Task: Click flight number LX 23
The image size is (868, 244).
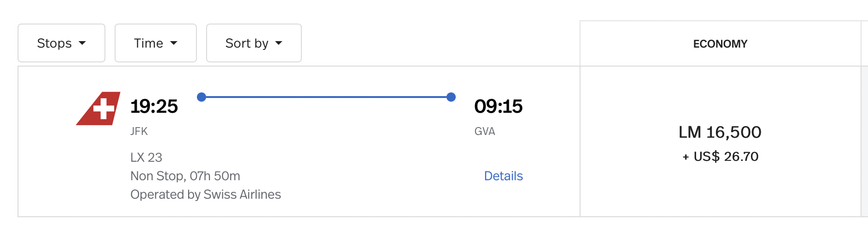Action: point(146,158)
